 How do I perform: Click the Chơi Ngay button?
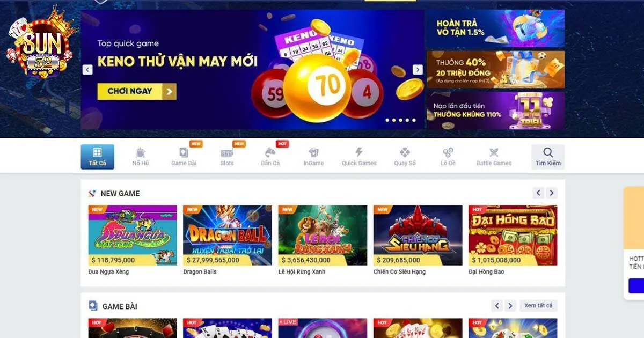[x=137, y=91]
